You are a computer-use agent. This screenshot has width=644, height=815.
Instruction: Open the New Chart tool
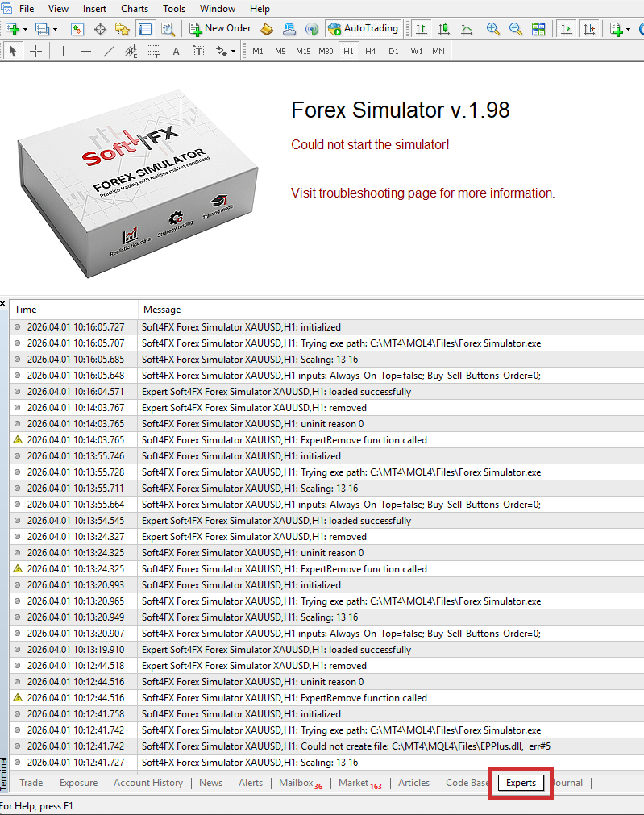[12, 29]
